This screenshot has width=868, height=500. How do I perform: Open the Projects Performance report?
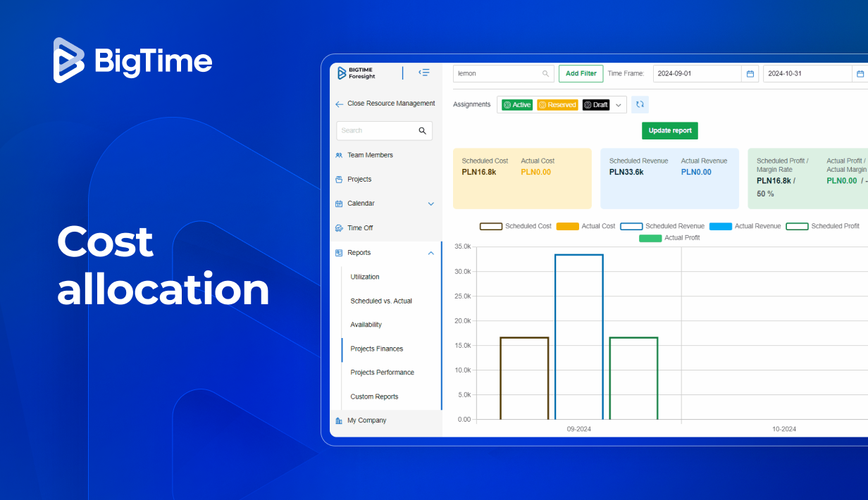click(383, 373)
